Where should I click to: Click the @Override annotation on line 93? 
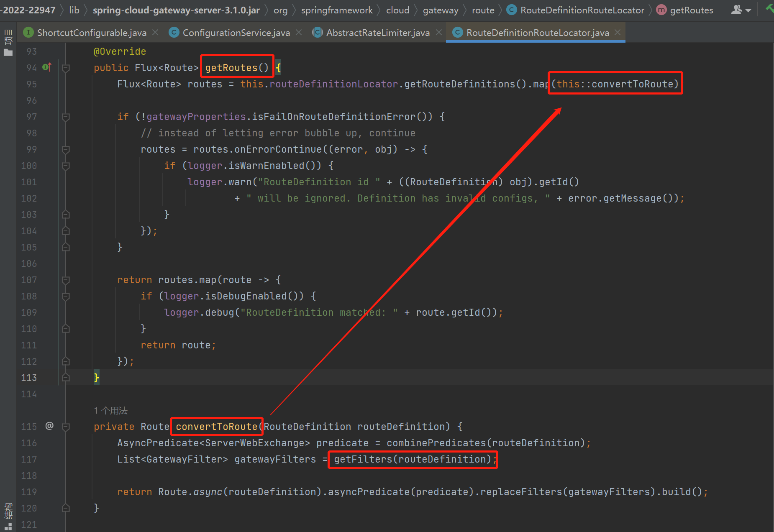tap(120, 51)
